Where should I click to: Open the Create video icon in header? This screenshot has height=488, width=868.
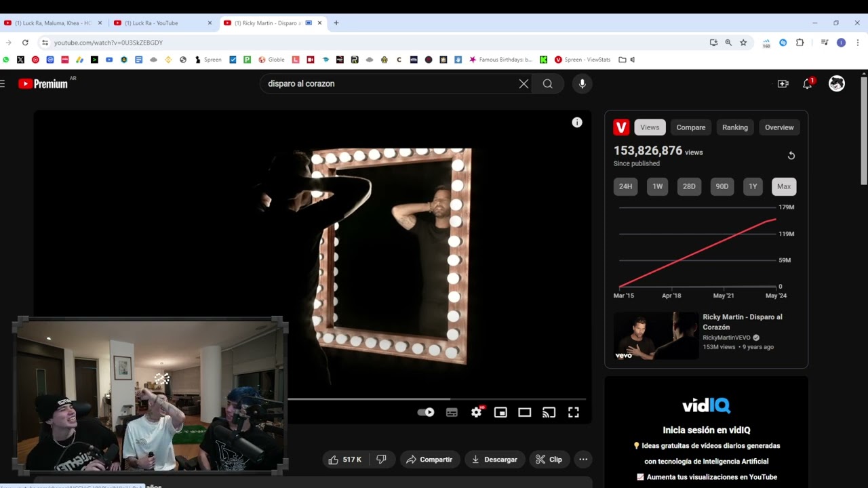click(x=783, y=84)
